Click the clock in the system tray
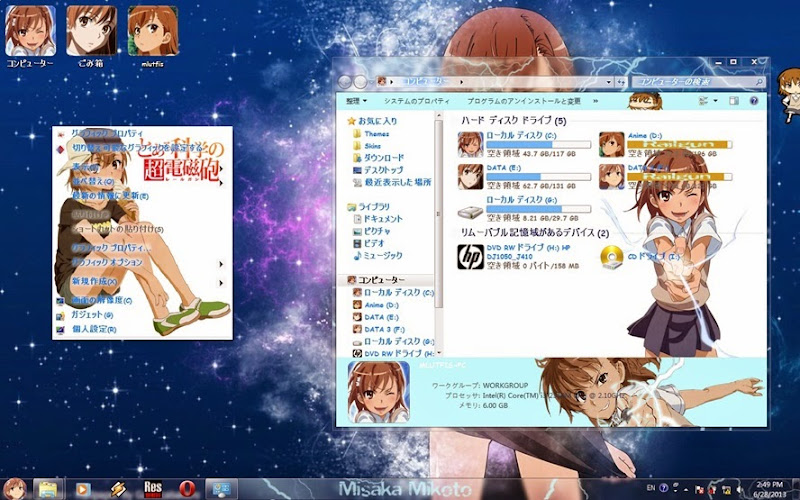The image size is (800, 500). click(x=769, y=489)
